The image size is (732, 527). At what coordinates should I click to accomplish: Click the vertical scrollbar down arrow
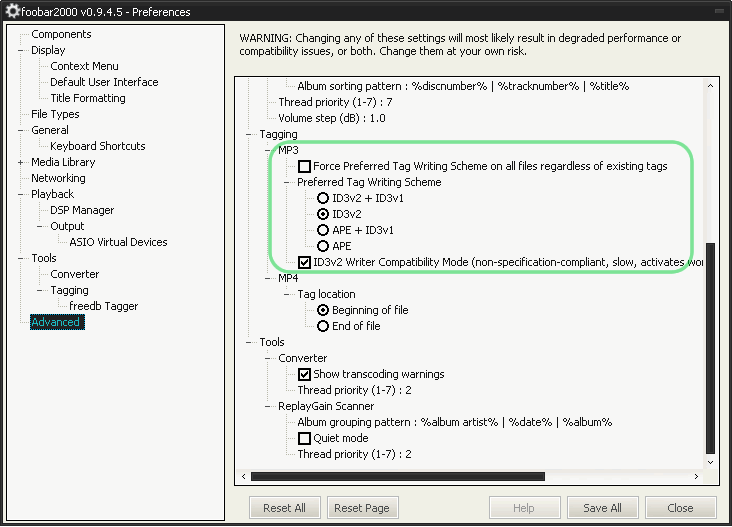pos(711,463)
